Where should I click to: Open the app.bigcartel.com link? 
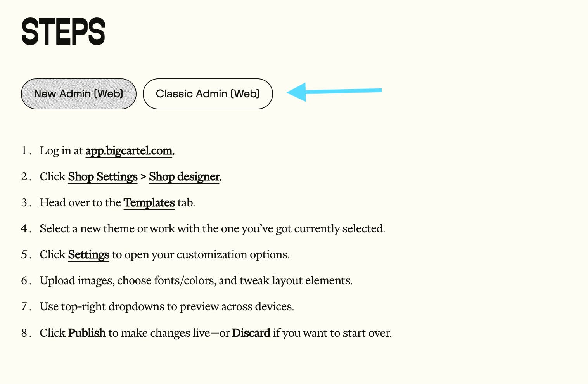[x=130, y=150]
